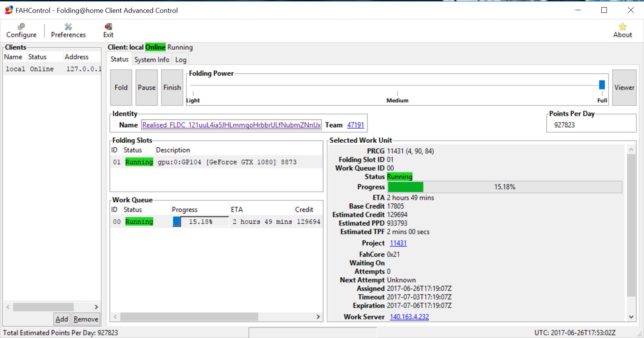This screenshot has height=338, width=644.
Task: Minimize the FAHControl window
Action: (578, 10)
